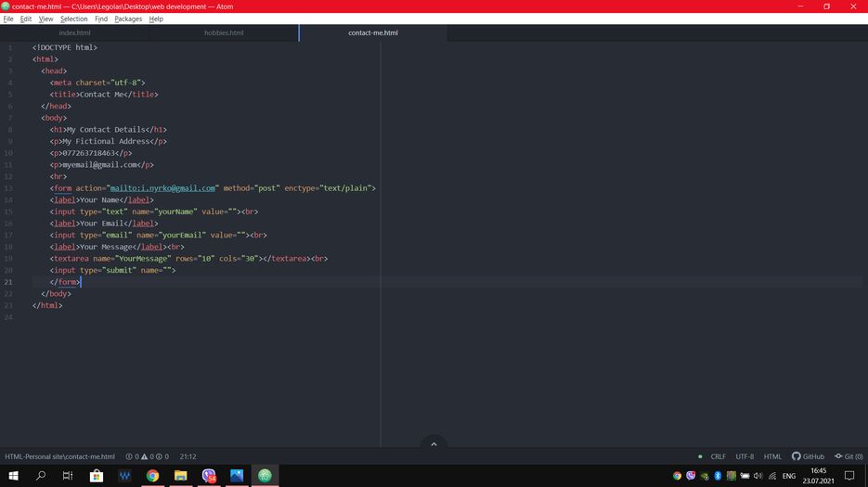Open the Edit menu

(x=26, y=19)
